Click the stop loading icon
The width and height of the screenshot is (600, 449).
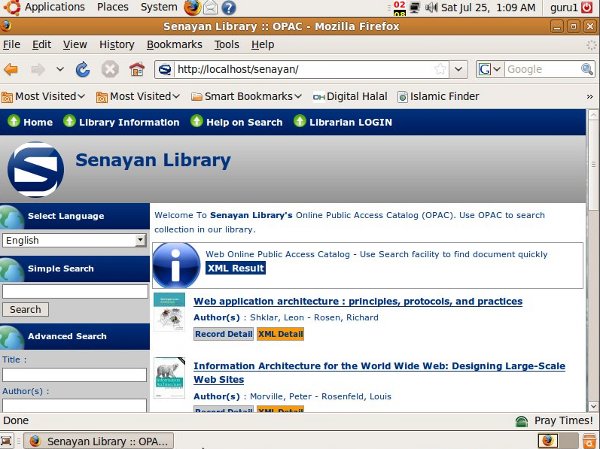[110, 70]
